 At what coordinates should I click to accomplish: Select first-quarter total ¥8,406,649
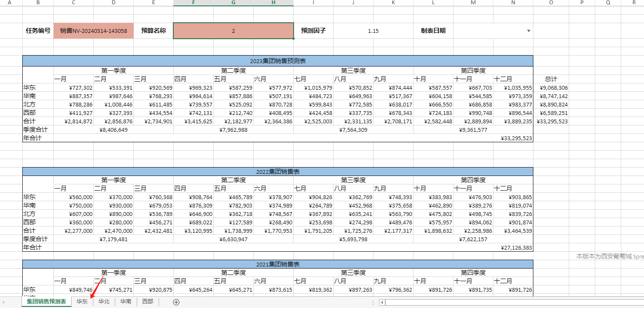pyautogui.click(x=114, y=130)
